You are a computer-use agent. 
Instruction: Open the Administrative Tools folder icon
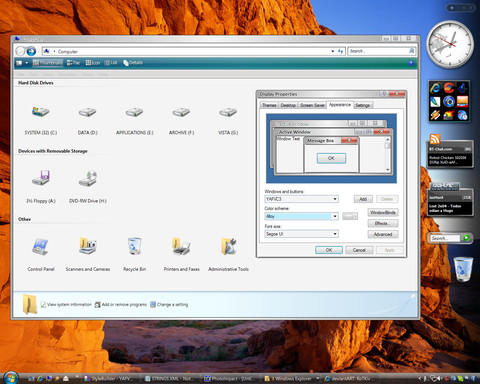[229, 246]
